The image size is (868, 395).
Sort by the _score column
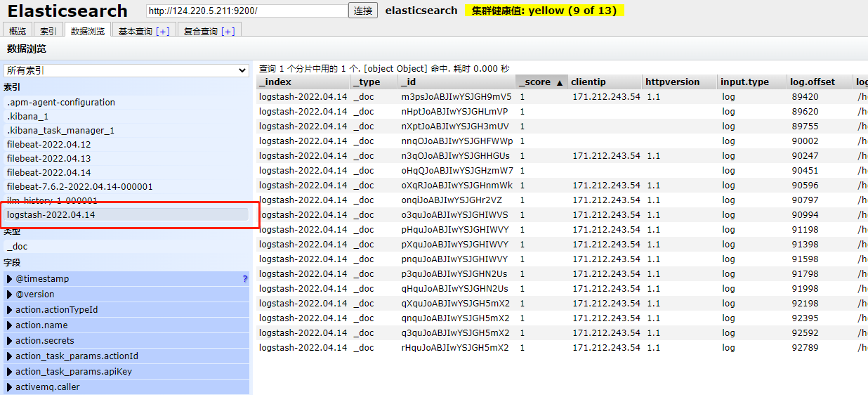click(x=542, y=82)
